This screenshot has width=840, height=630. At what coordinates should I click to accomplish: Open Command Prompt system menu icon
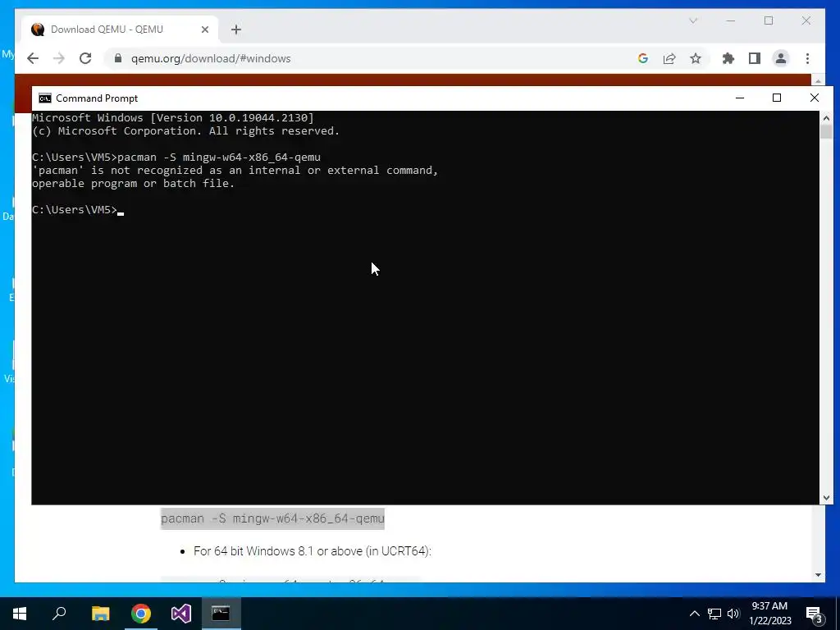tap(45, 98)
